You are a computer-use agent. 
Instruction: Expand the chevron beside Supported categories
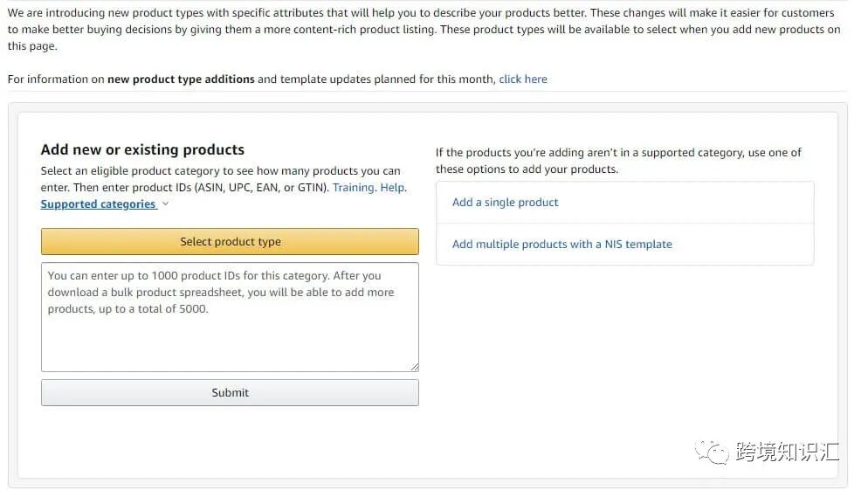[166, 204]
